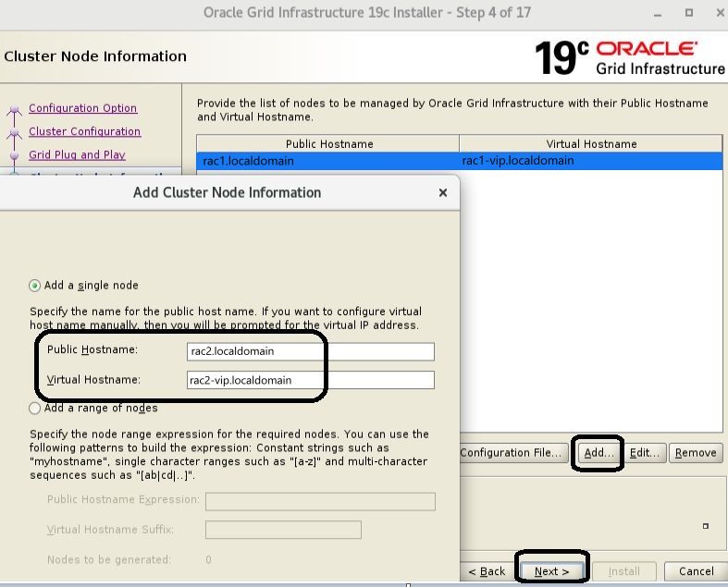The width and height of the screenshot is (728, 587).
Task: Select the Add a range of nodes option
Action: pos(35,408)
